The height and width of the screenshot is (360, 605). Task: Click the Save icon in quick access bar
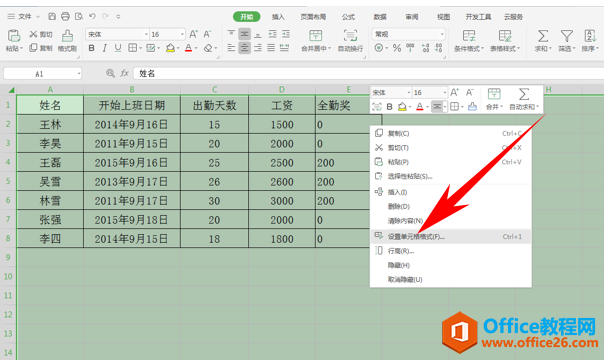coord(52,16)
